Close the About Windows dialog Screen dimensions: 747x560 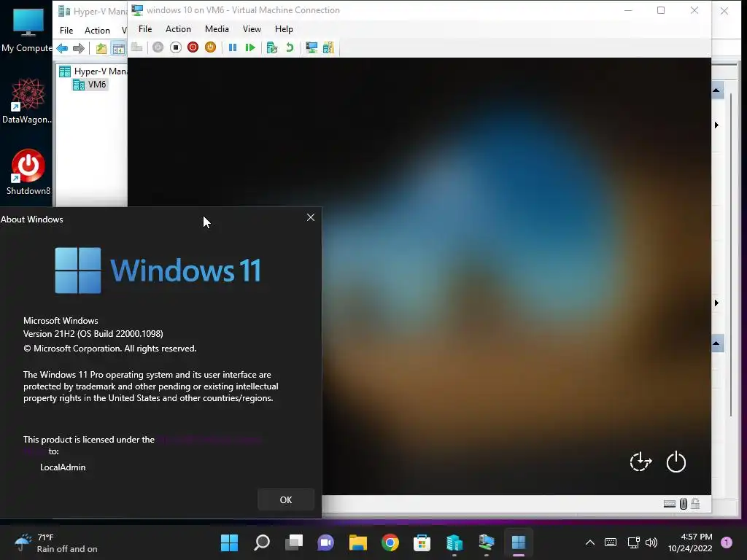[311, 217]
